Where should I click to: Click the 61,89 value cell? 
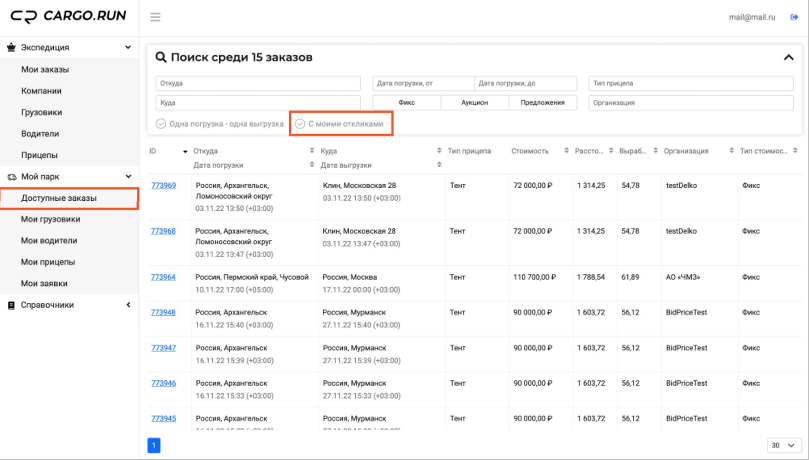(630, 277)
